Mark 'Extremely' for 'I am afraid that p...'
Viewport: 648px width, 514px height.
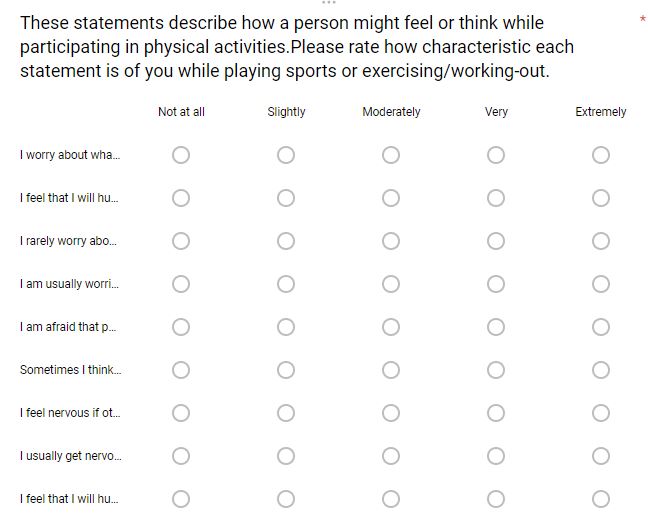(601, 327)
